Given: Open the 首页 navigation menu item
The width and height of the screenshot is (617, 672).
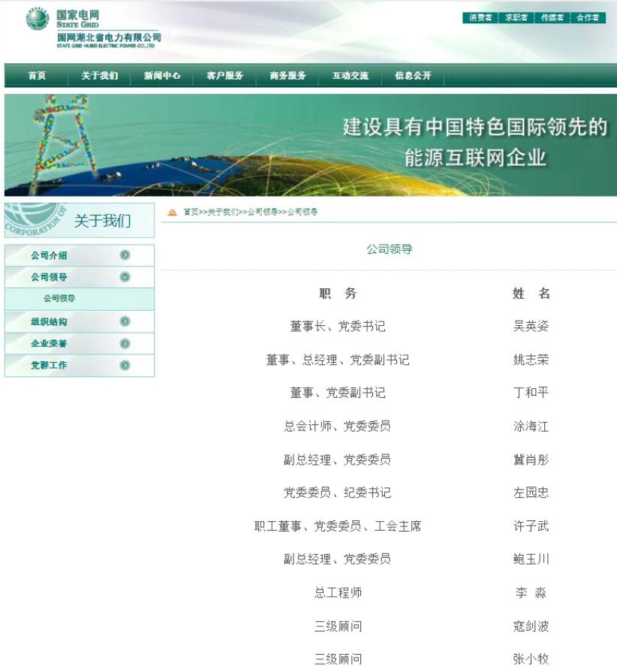Looking at the screenshot, I should [37, 76].
